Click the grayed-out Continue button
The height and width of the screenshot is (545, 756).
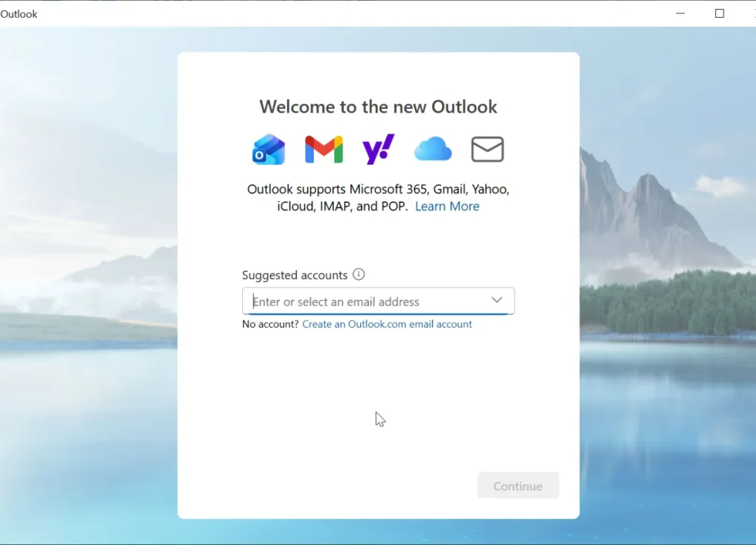[518, 485]
